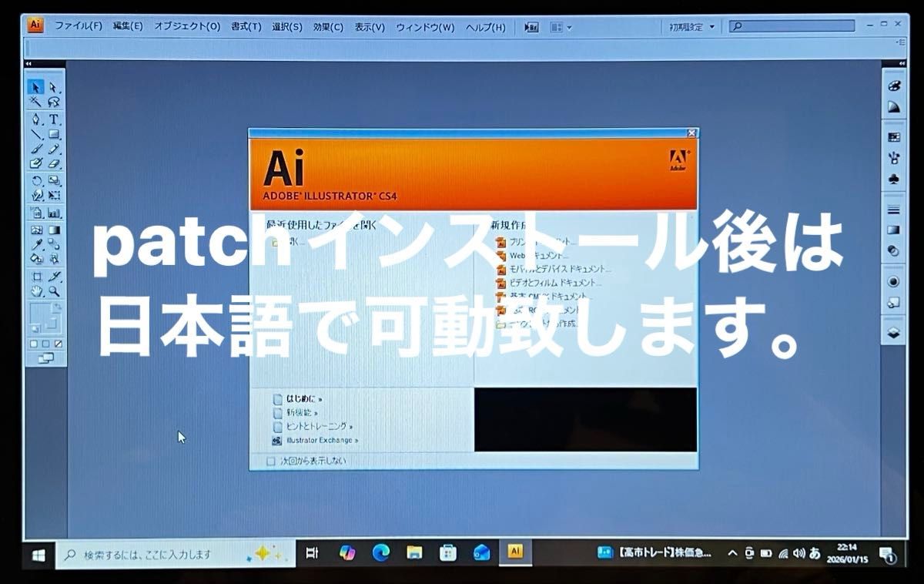Select the Slice tool
924x584 pixels.
(54, 277)
